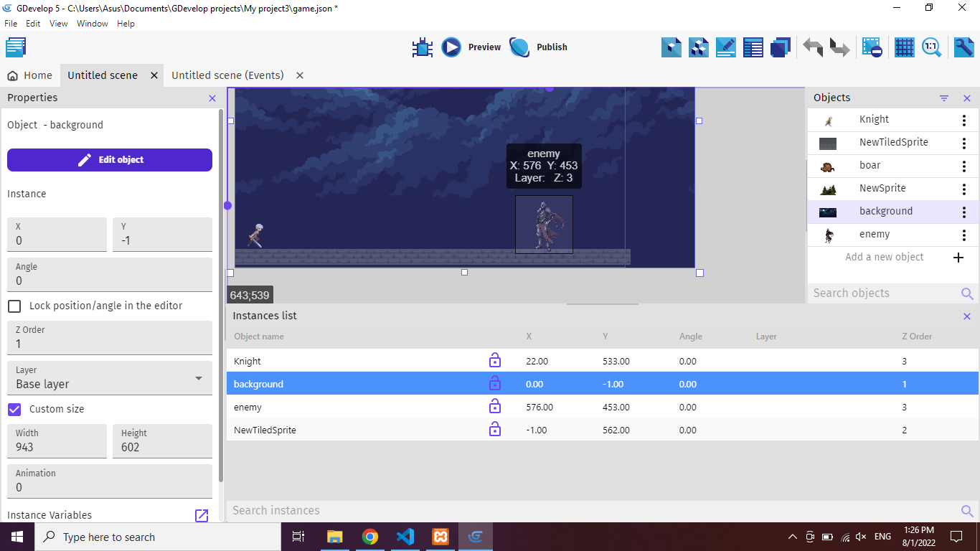This screenshot has width=980, height=551.
Task: Click the Edit object button
Action: pos(110,160)
